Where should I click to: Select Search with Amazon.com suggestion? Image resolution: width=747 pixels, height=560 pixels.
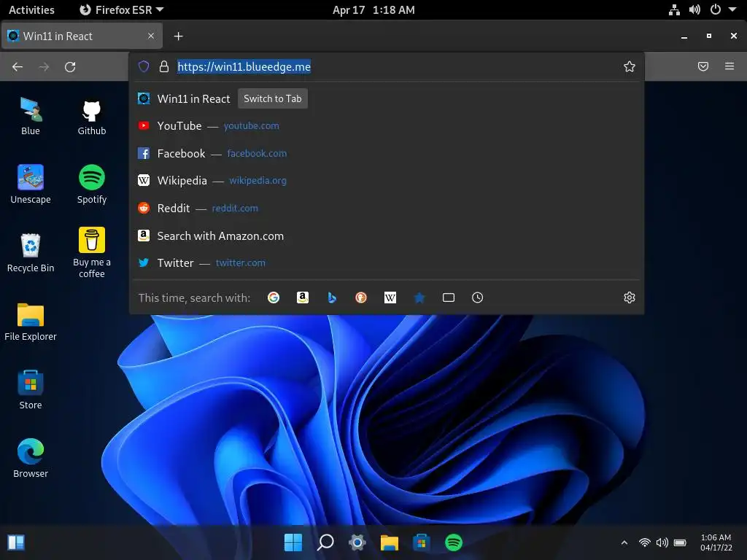(387, 236)
